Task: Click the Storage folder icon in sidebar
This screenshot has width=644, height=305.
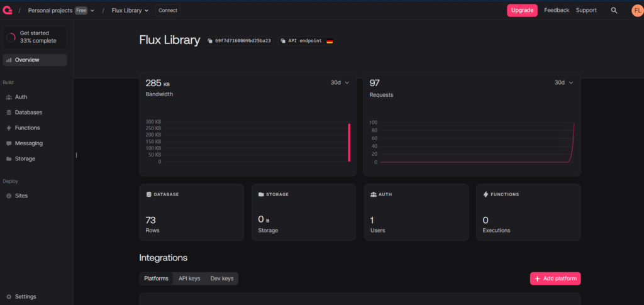Action: (x=9, y=159)
